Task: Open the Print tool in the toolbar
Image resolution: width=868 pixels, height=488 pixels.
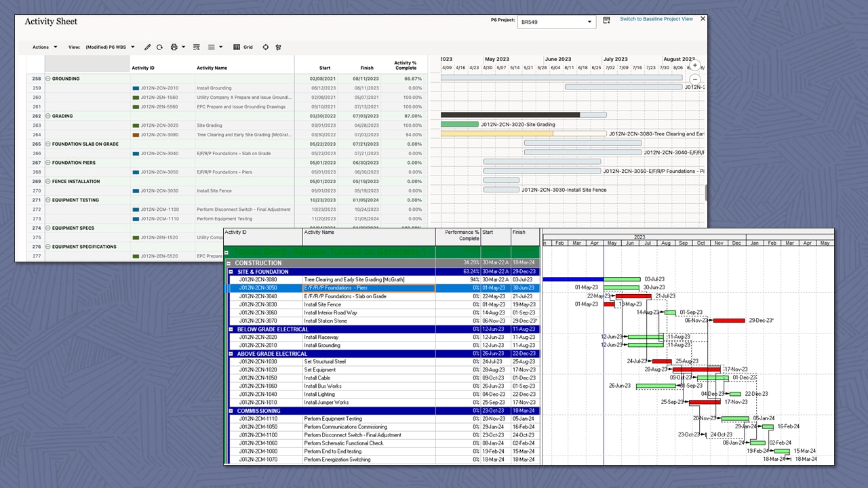Action: (x=174, y=47)
